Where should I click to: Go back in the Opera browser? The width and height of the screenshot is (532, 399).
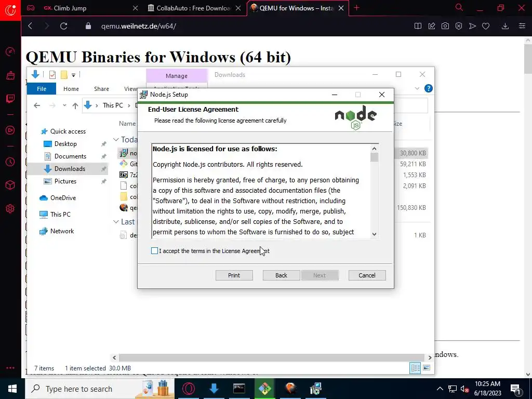tap(30, 26)
